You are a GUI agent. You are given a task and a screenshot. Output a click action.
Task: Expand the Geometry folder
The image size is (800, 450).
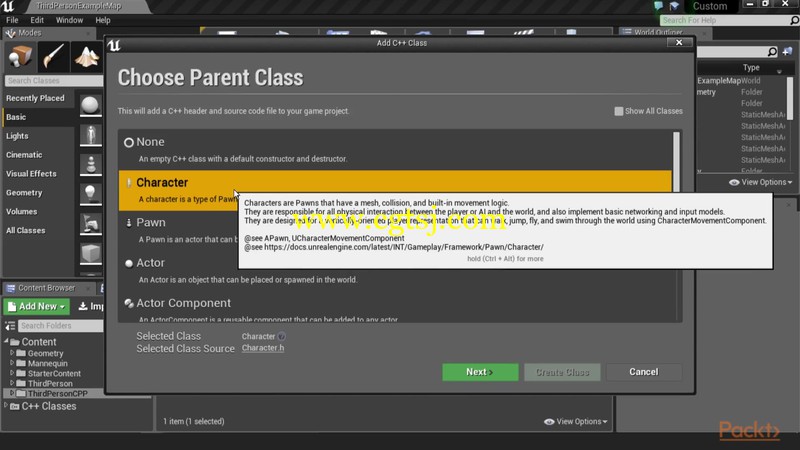point(12,353)
